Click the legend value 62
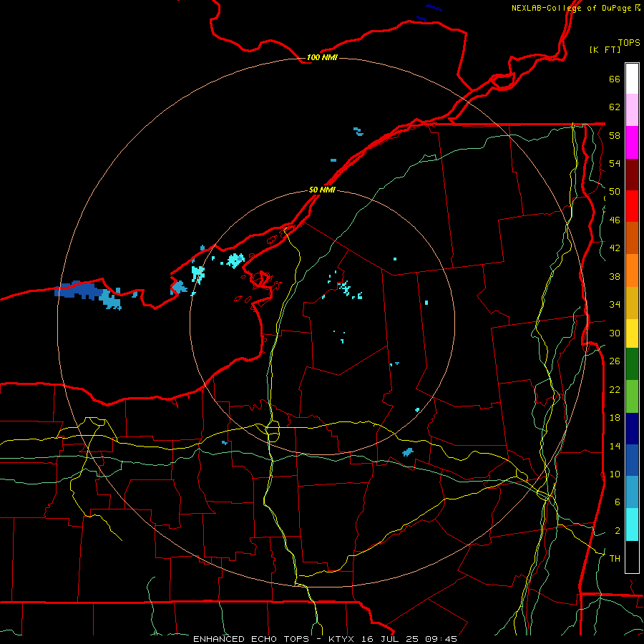 tap(615, 107)
